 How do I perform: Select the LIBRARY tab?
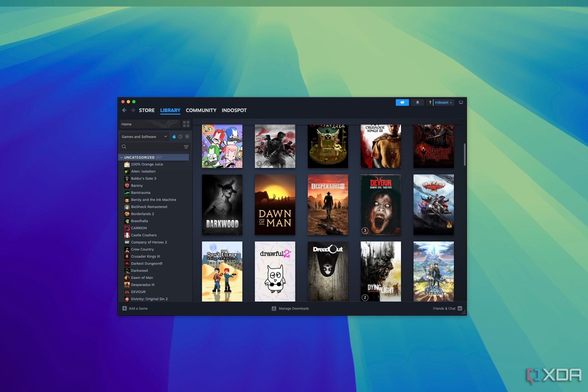[170, 110]
